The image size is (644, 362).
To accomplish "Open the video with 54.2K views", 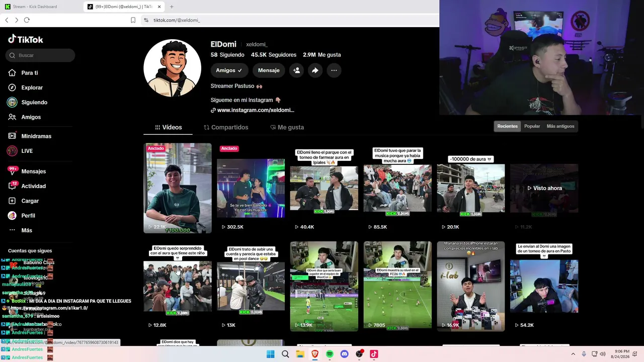I will click(x=544, y=286).
